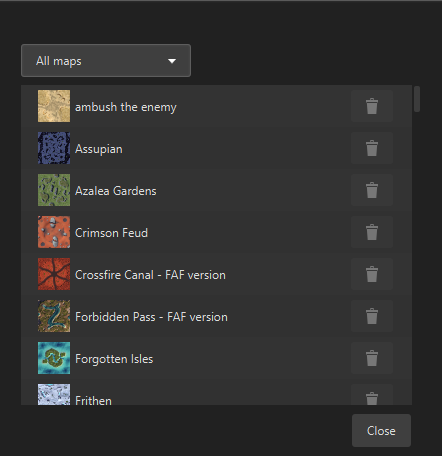The width and height of the screenshot is (442, 456).
Task: Delete the ambush the enemy map
Action: pyautogui.click(x=372, y=106)
